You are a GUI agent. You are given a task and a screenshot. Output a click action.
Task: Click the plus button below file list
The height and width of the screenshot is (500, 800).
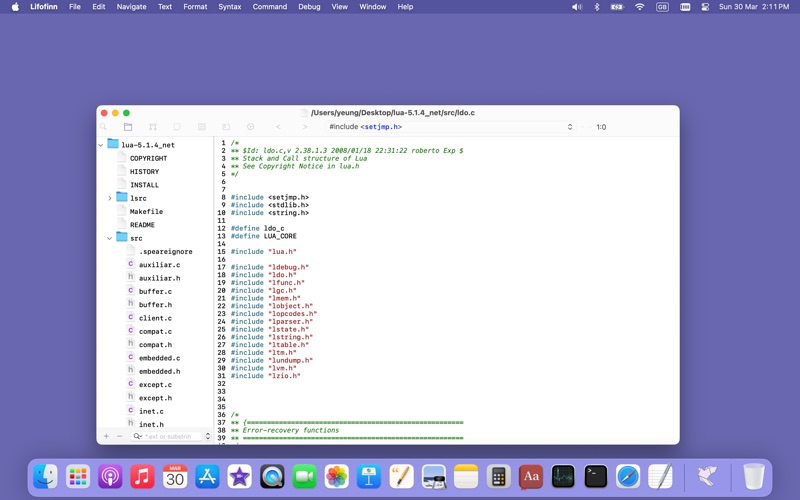106,436
